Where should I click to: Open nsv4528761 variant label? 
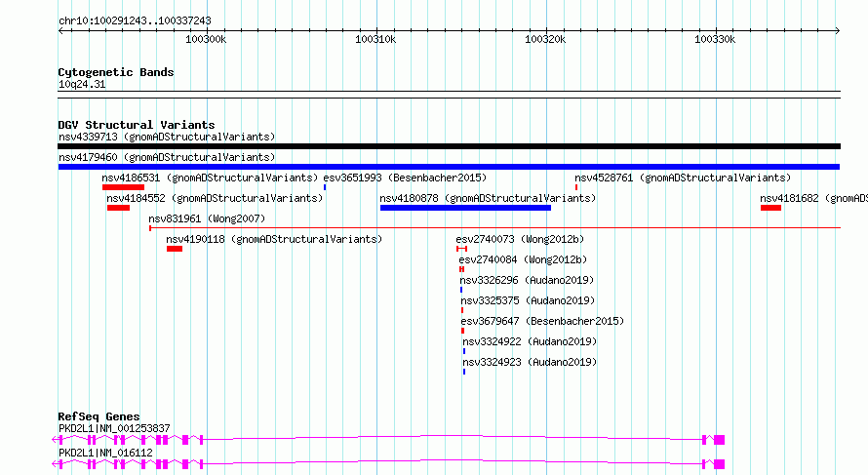pos(683,178)
